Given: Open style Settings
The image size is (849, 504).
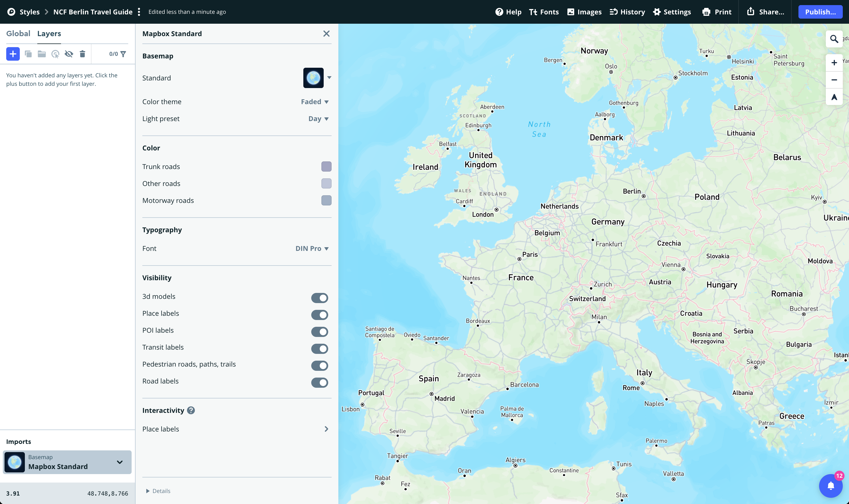Looking at the screenshot, I should coord(672,12).
